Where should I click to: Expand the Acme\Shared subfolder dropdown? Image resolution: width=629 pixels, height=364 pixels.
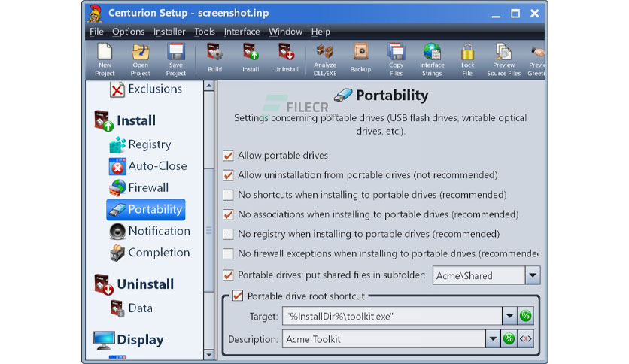click(533, 275)
